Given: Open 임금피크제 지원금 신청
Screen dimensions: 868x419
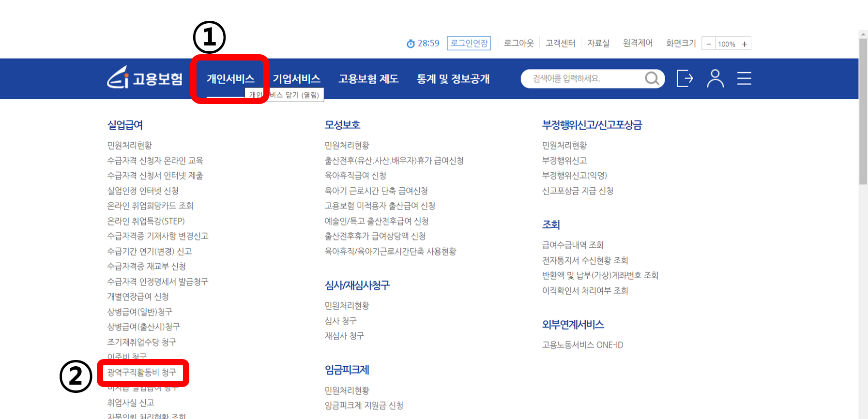Looking at the screenshot, I should coord(364,405).
